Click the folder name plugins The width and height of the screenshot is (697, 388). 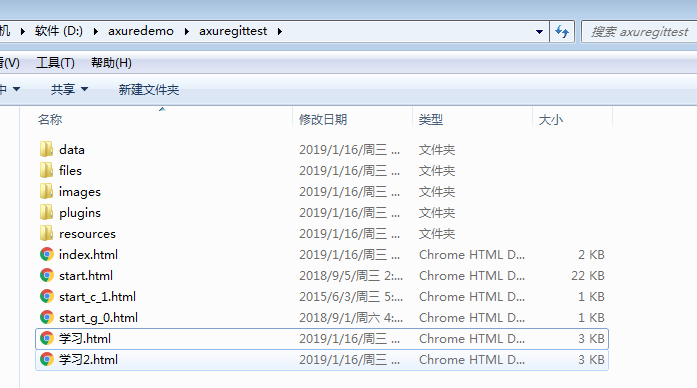tap(80, 213)
